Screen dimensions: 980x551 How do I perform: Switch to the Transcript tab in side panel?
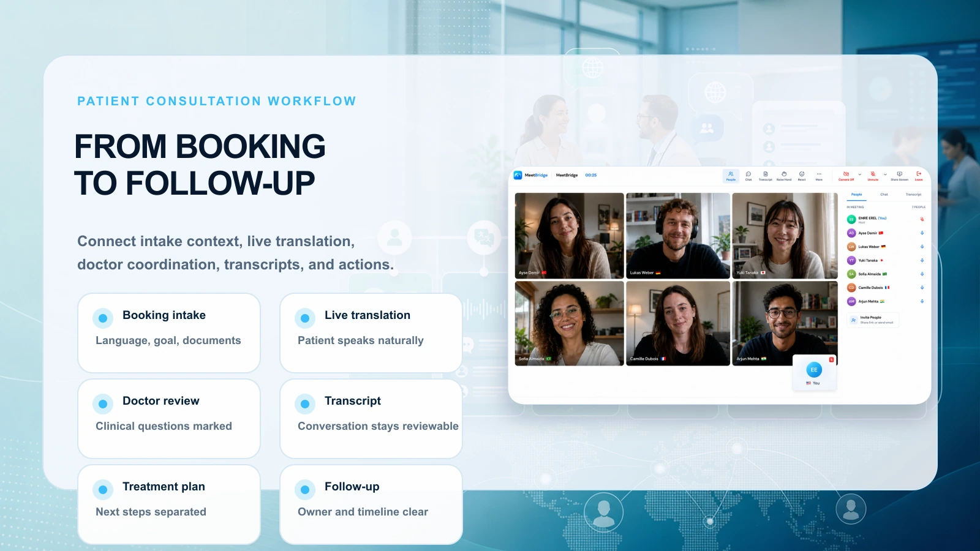[913, 195]
